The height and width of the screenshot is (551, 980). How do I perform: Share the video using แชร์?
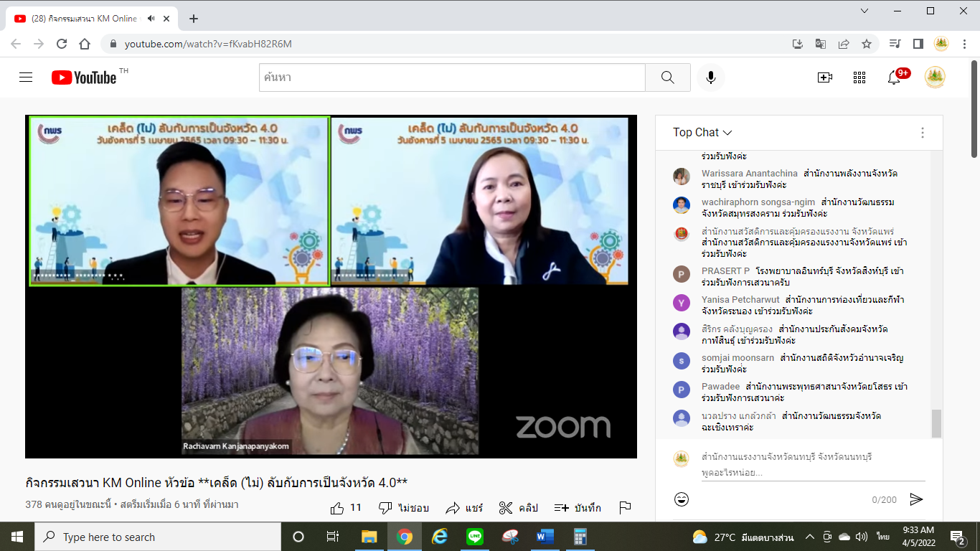click(x=464, y=508)
